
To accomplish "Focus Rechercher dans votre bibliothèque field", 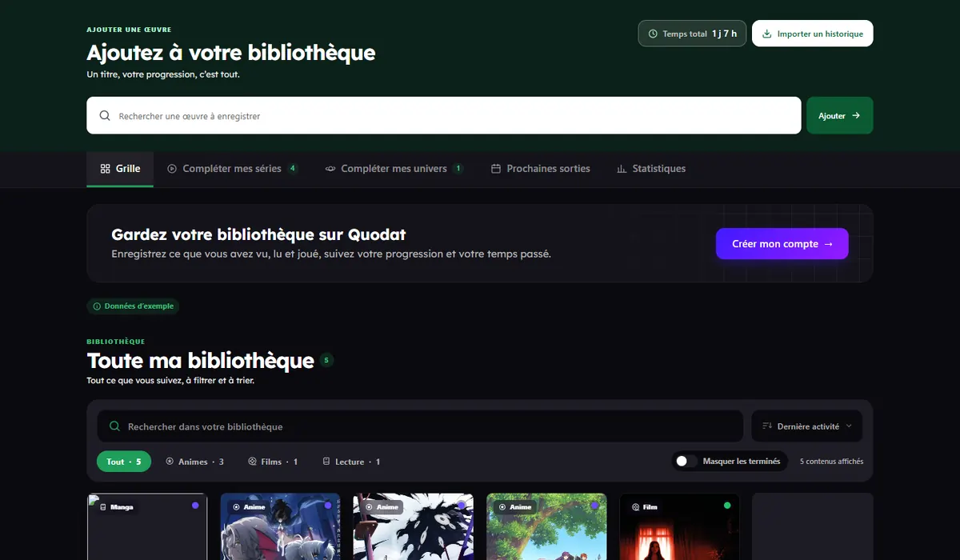I will click(x=420, y=426).
